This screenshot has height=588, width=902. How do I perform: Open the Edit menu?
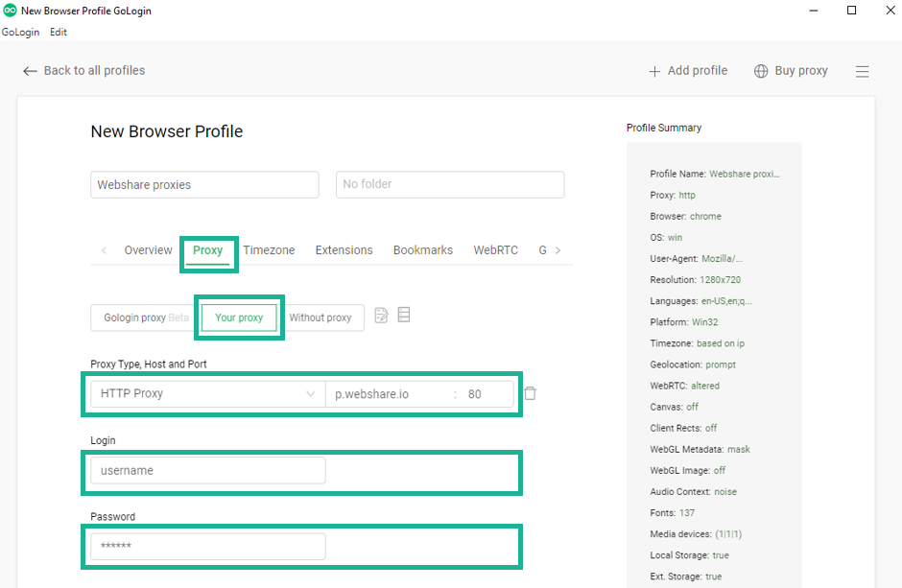[x=59, y=32]
